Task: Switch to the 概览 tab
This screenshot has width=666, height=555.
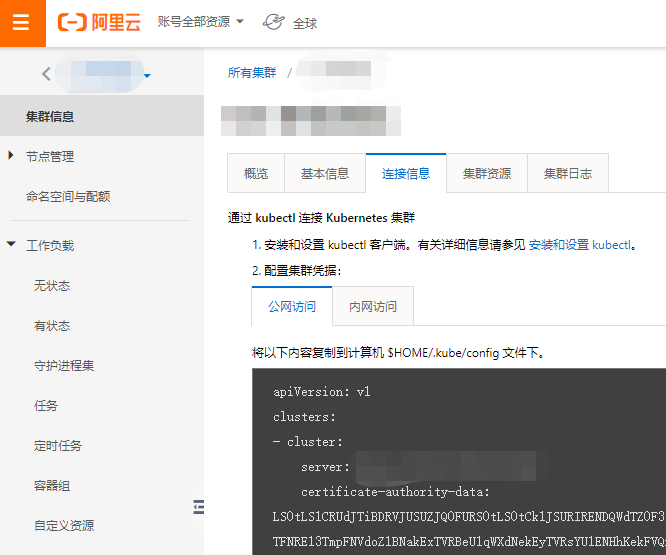Action: [256, 173]
